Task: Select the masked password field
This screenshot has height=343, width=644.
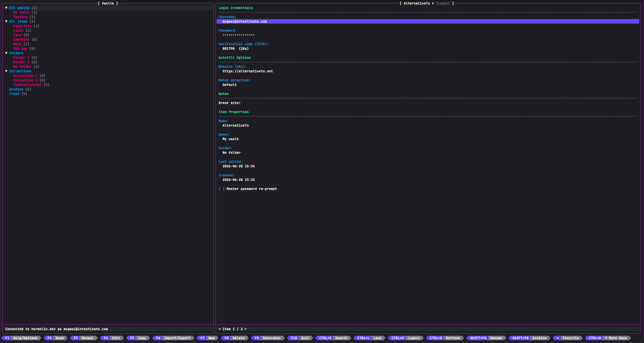Action: [238, 35]
